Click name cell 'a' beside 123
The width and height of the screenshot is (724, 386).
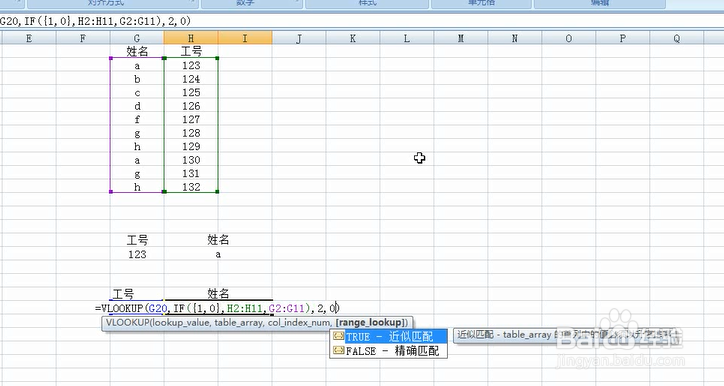coord(137,66)
